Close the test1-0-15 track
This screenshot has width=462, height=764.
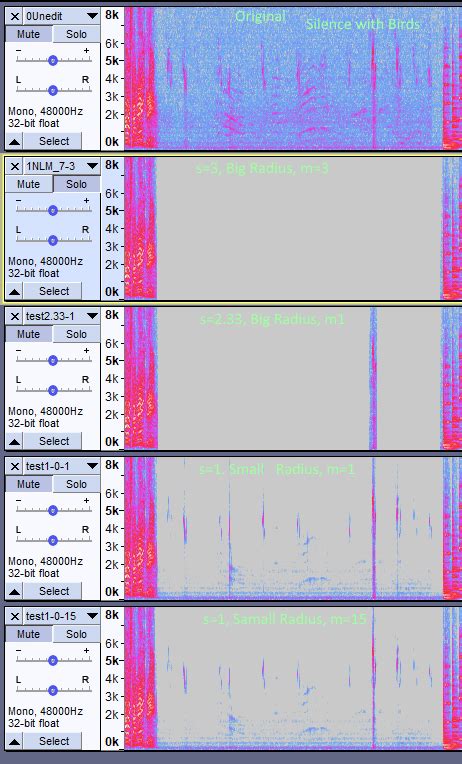pos(15,616)
